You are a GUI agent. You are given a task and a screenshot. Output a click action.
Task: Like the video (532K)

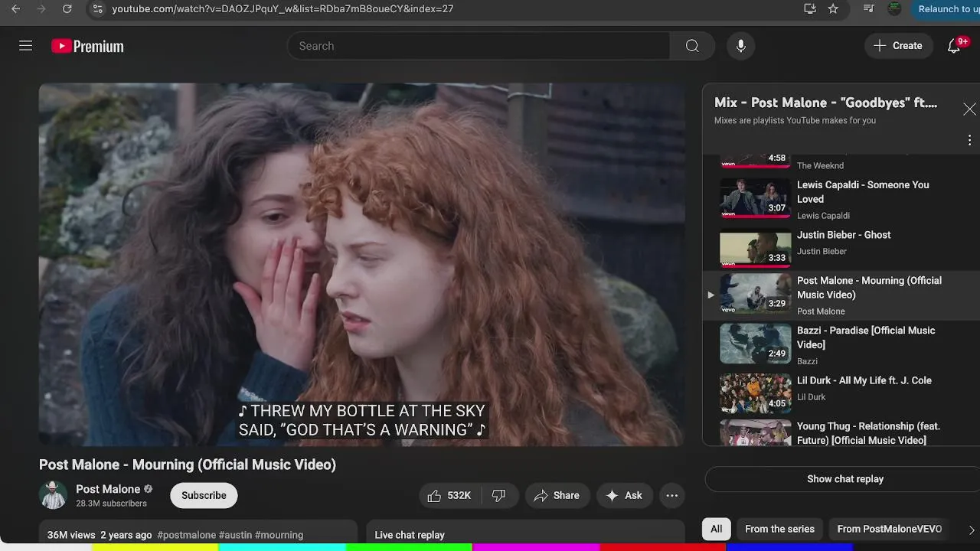pos(449,496)
